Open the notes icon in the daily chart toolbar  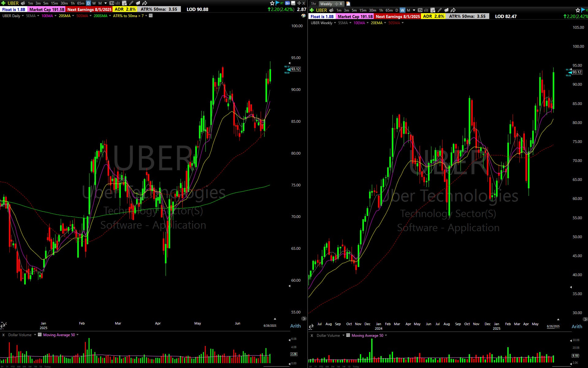click(x=138, y=3)
